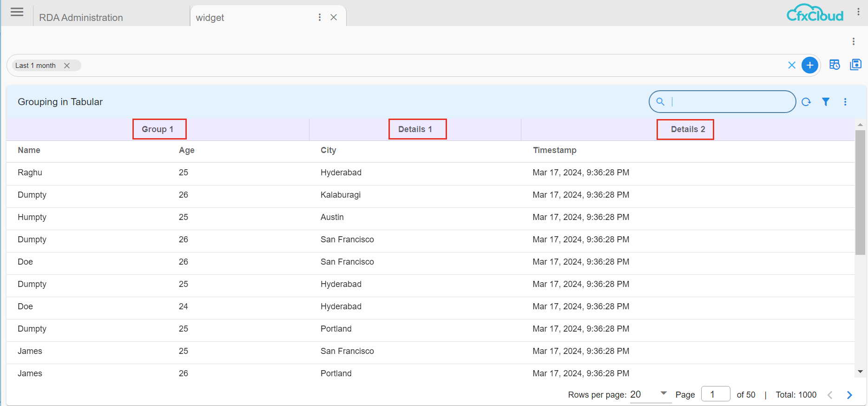Open the Grouping in Tabular kebab menu
Screen dimensions: 868x406
[x=845, y=102]
